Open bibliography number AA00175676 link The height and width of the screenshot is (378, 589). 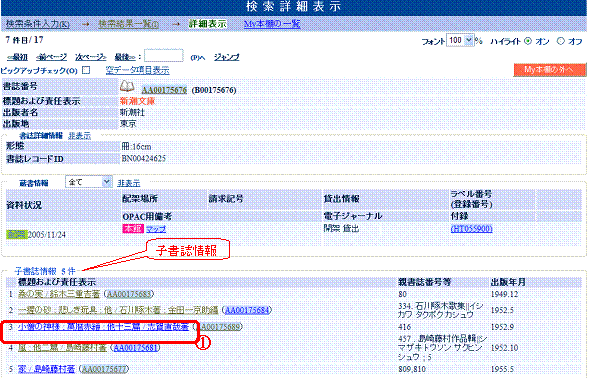point(164,90)
